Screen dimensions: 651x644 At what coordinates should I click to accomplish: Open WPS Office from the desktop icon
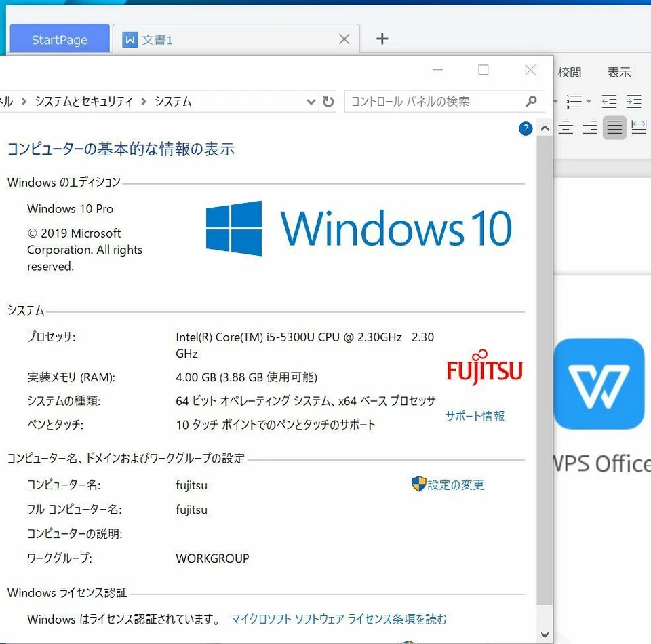pos(601,383)
